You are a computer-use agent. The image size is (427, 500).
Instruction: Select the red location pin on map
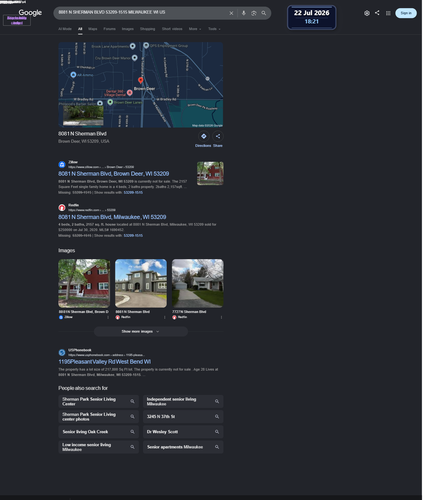coord(141,80)
